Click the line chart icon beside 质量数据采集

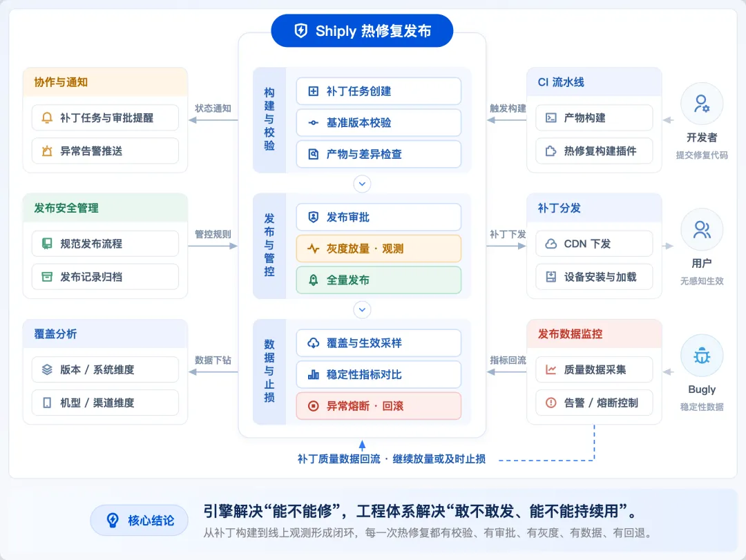click(x=551, y=369)
